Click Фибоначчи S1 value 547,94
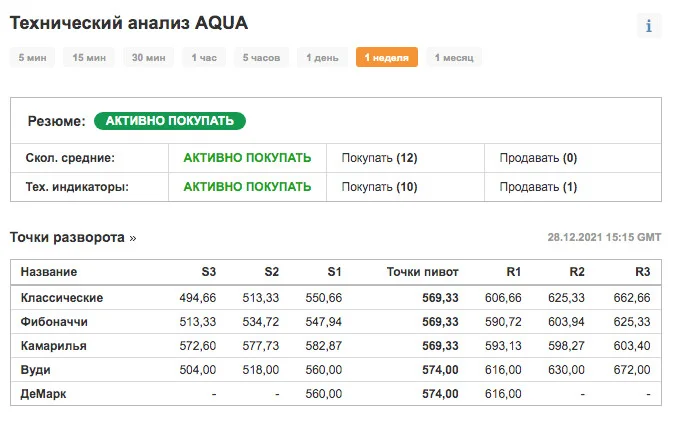This screenshot has height=427, width=673. [324, 322]
